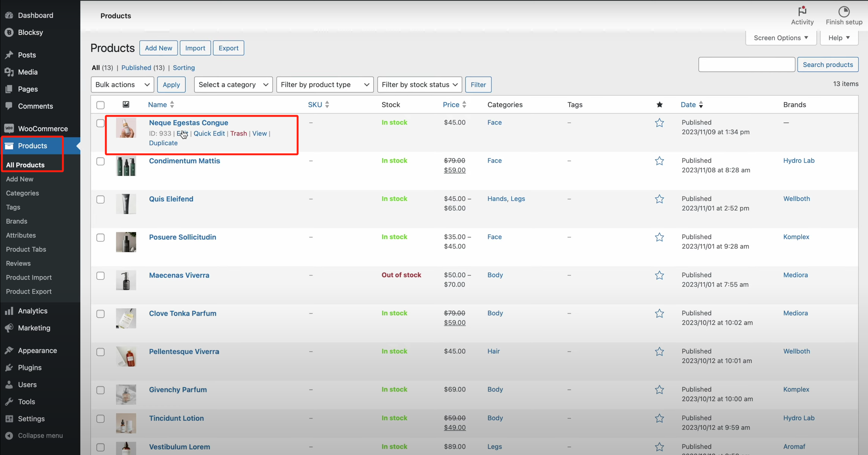Open WooCommerce in the sidebar menu
868x455 pixels.
43,129
